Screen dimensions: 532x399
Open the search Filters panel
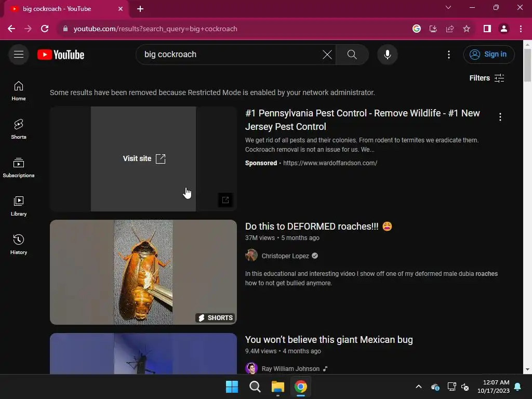point(486,78)
